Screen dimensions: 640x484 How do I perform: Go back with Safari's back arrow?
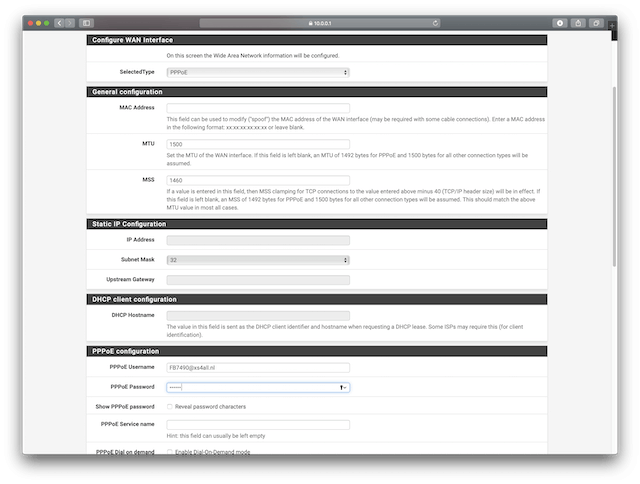(x=60, y=23)
